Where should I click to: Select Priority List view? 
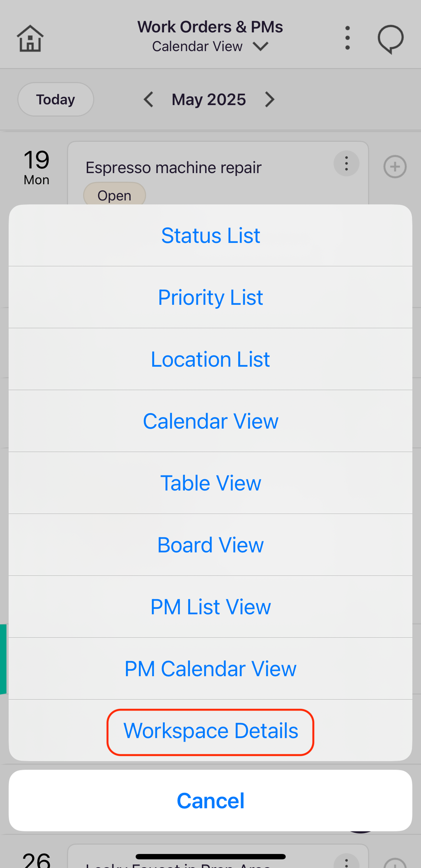pyautogui.click(x=210, y=298)
